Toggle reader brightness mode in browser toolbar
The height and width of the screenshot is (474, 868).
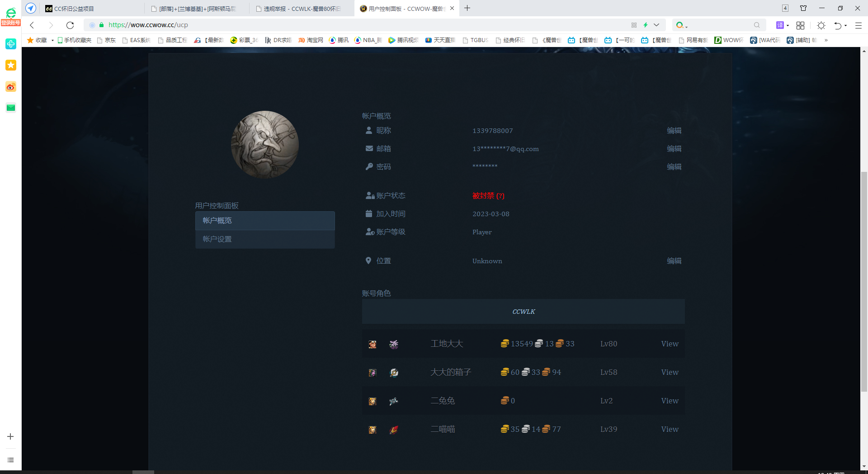point(821,25)
